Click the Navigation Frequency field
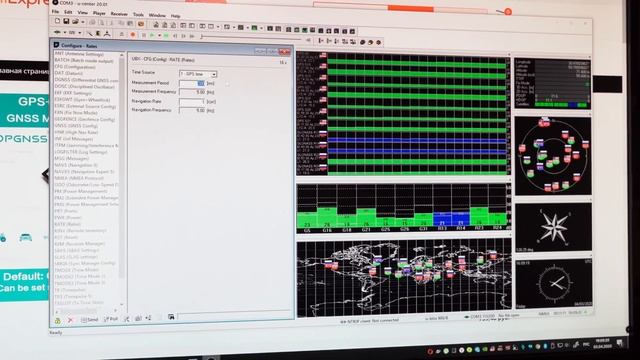Screen dimensions: 640x360 [x=192, y=110]
